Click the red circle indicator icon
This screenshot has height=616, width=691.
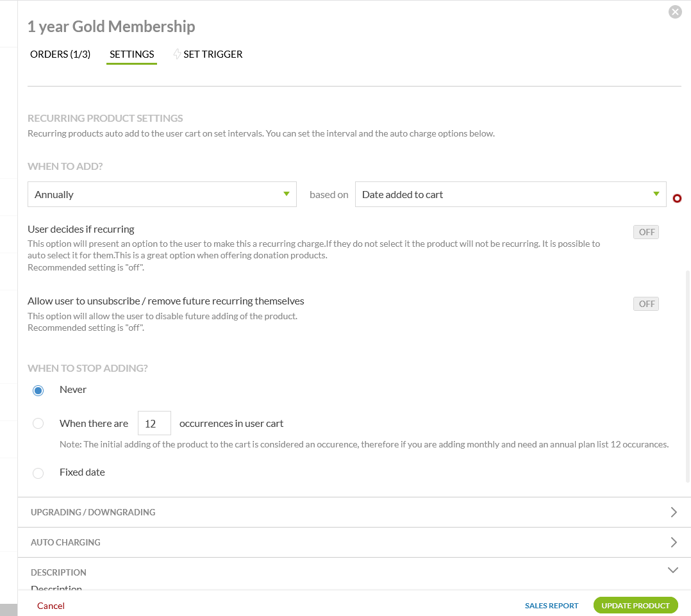pos(677,199)
